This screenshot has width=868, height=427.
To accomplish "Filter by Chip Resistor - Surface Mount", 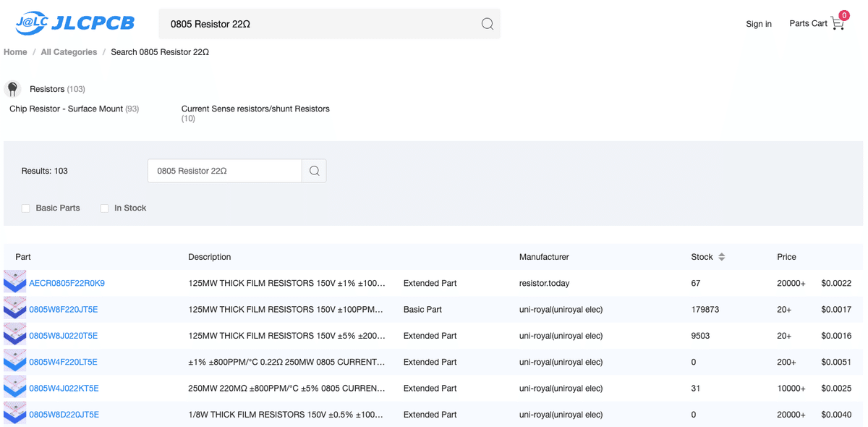I will pyautogui.click(x=74, y=109).
